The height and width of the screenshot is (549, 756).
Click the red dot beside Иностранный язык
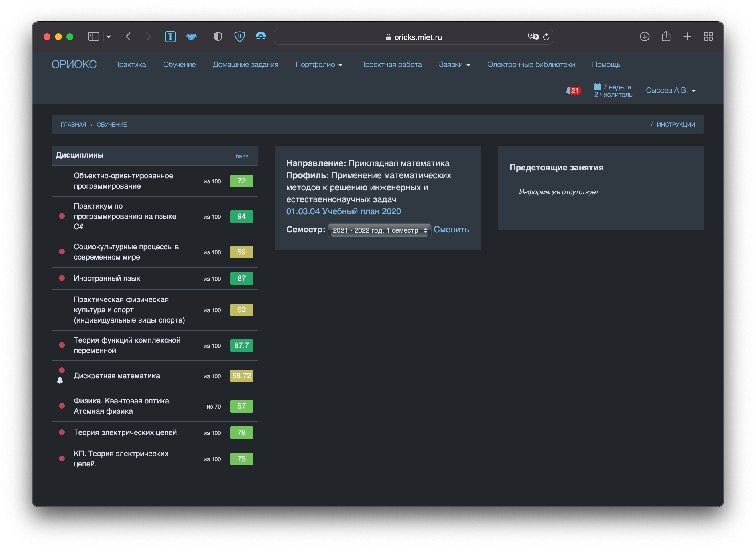pos(62,278)
